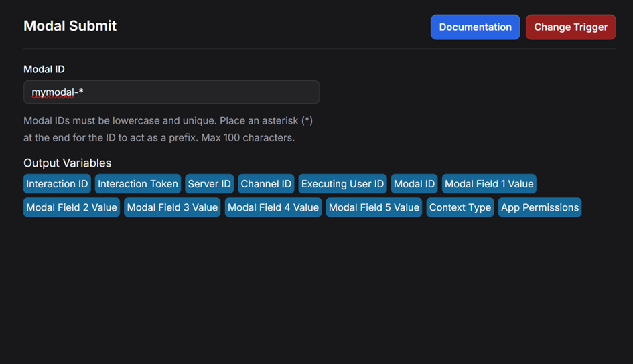
Task: Choose Modal Field 4 Value variable
Action: (x=273, y=207)
